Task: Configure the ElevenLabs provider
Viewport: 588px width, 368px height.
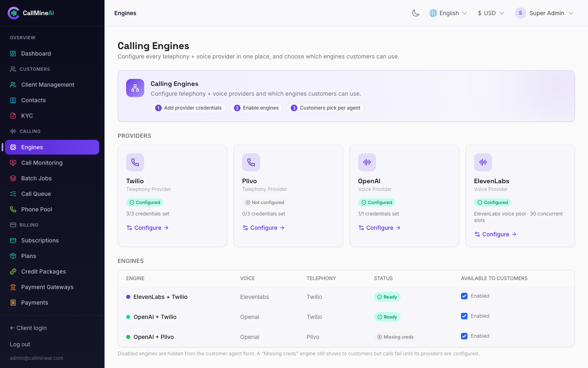Action: [496, 234]
